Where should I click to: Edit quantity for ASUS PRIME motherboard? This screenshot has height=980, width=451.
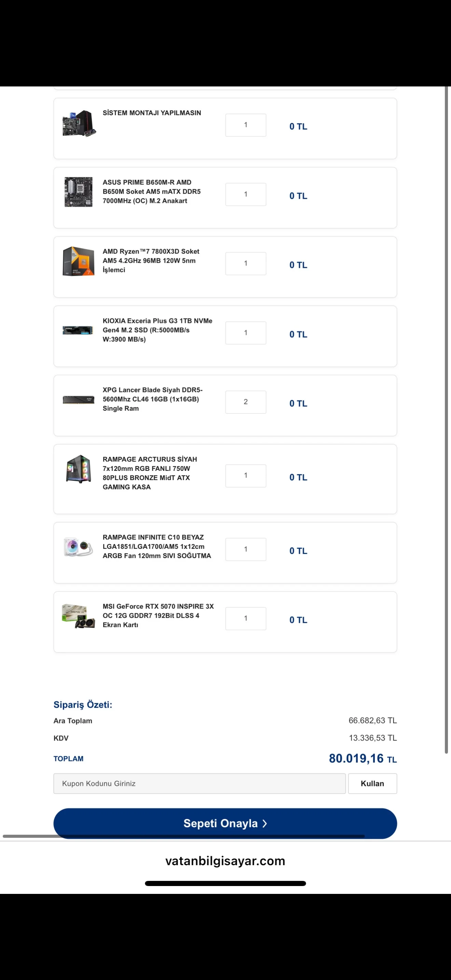tap(246, 194)
